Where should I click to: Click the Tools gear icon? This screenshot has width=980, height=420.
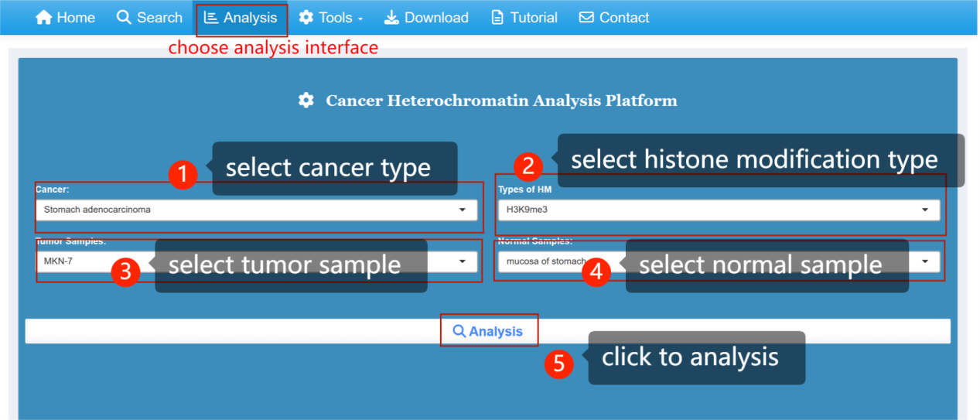click(306, 17)
